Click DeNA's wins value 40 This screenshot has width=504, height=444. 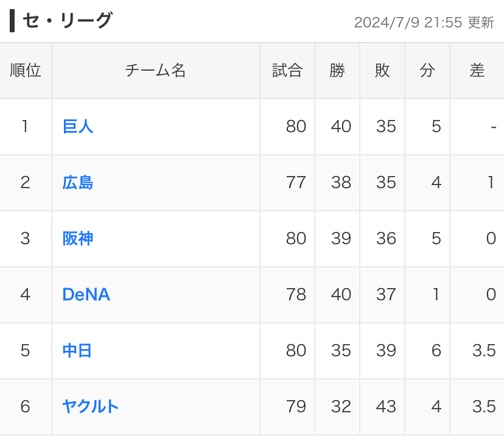point(341,295)
